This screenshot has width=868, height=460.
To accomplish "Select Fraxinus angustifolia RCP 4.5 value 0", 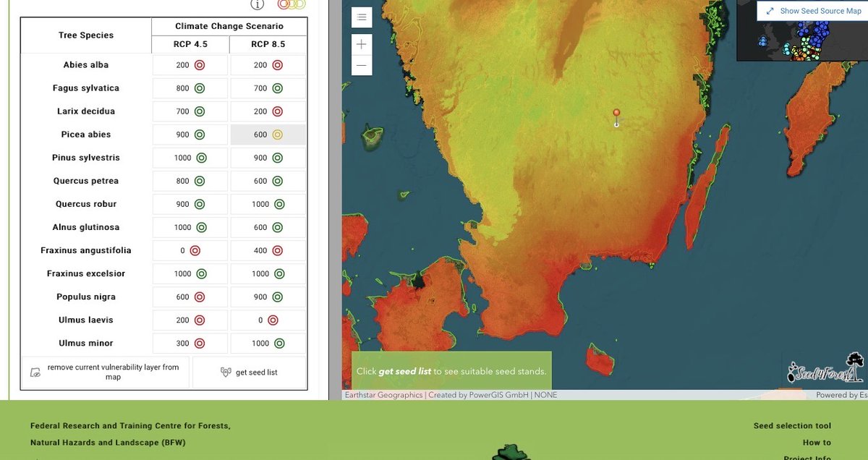I will [190, 250].
